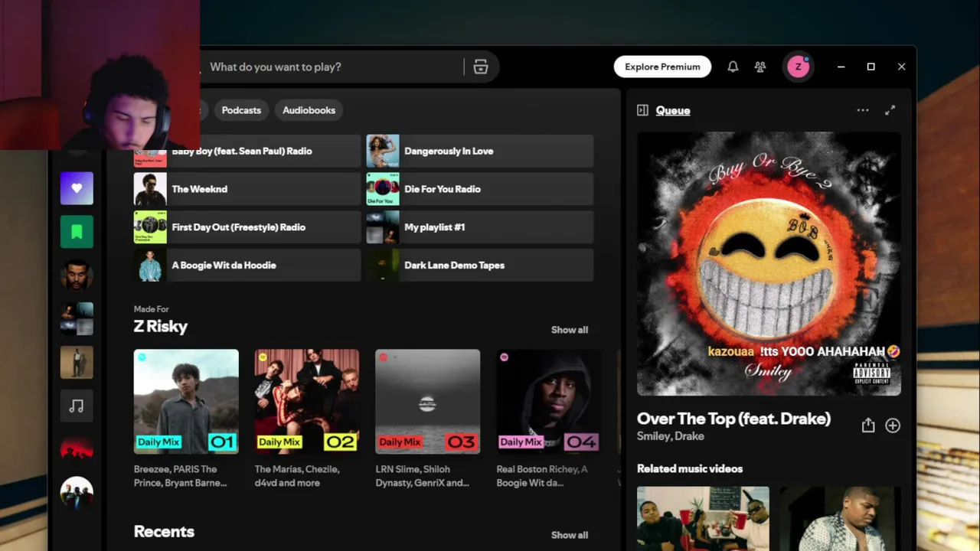Play first related music video thumbnail
This screenshot has width=980, height=551.
pyautogui.click(x=703, y=518)
